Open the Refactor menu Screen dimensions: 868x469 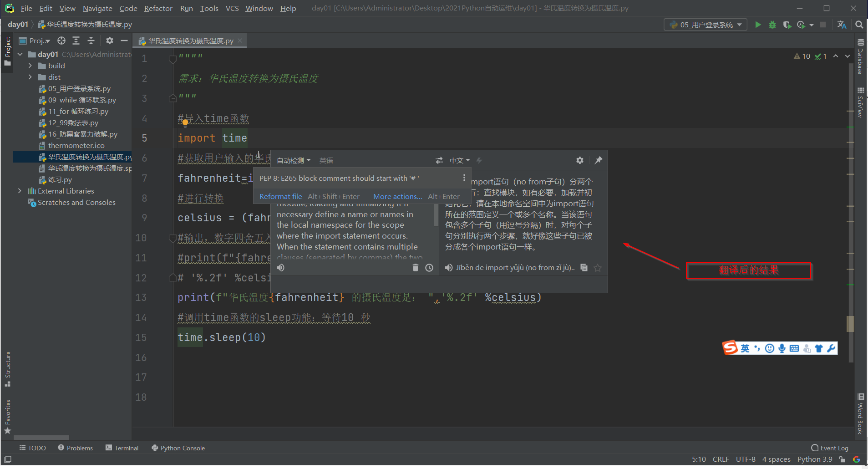coord(158,8)
